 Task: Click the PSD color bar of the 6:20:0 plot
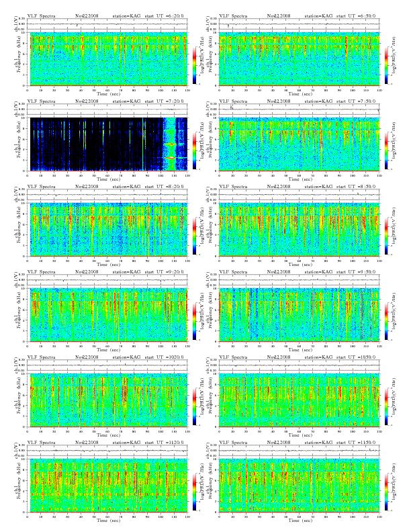(x=194, y=65)
